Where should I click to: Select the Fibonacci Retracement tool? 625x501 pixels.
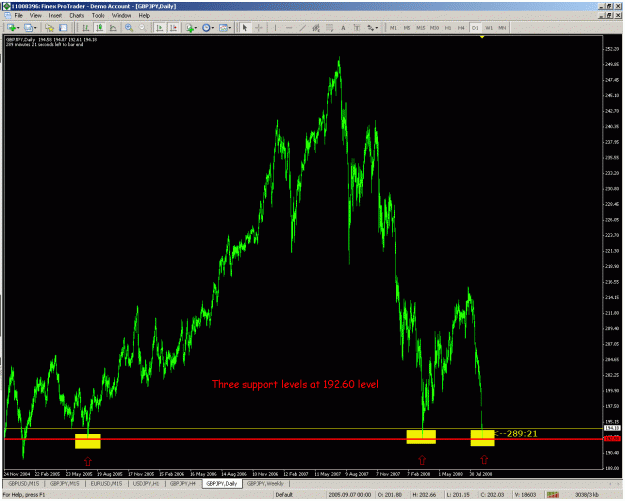[x=330, y=28]
